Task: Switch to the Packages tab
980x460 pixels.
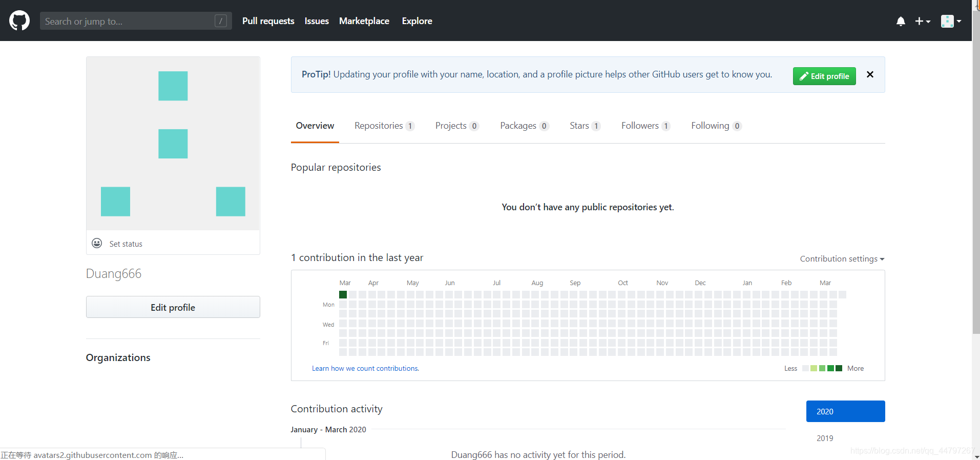Action: point(525,126)
